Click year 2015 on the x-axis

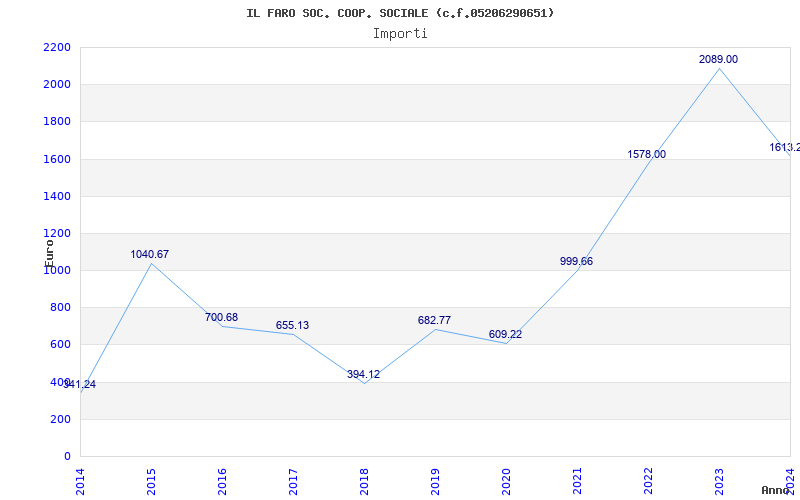pyautogui.click(x=151, y=481)
